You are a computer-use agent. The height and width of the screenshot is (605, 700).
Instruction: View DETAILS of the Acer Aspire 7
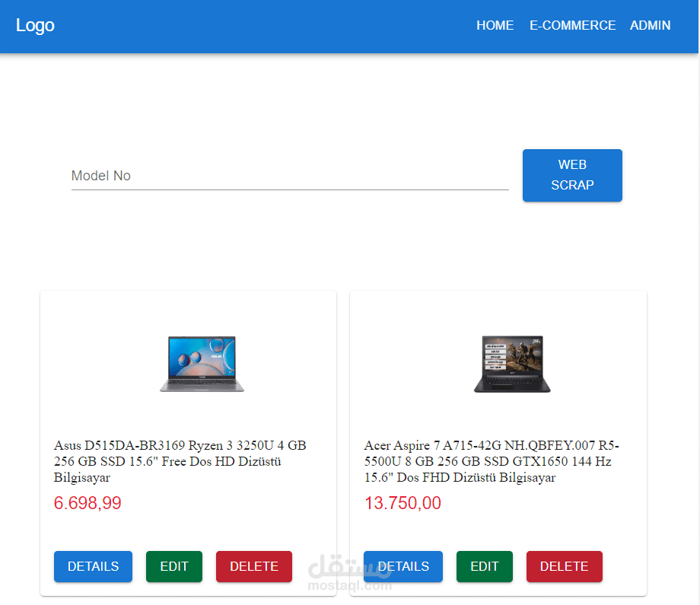click(403, 566)
